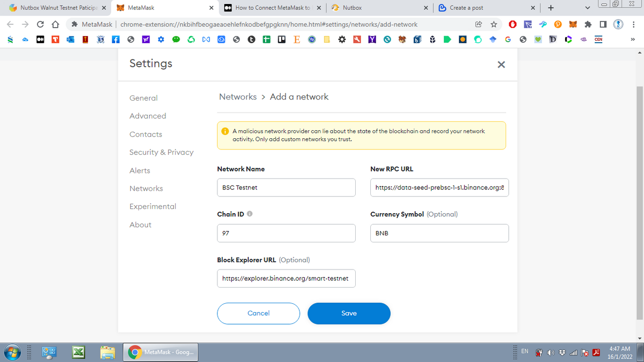
Task: Open the MetaMask fox extension icon
Action: pyautogui.click(x=573, y=24)
